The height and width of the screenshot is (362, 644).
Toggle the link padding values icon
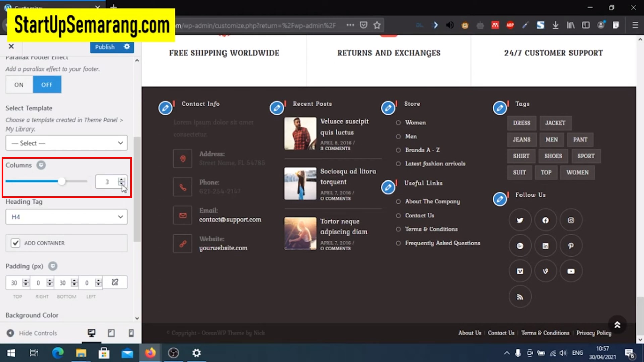[x=115, y=282]
